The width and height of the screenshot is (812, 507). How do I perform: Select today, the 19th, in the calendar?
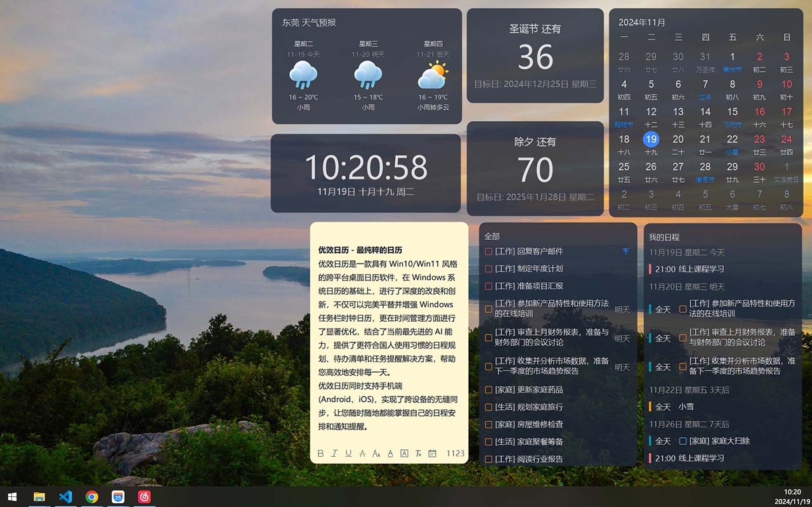[651, 140]
